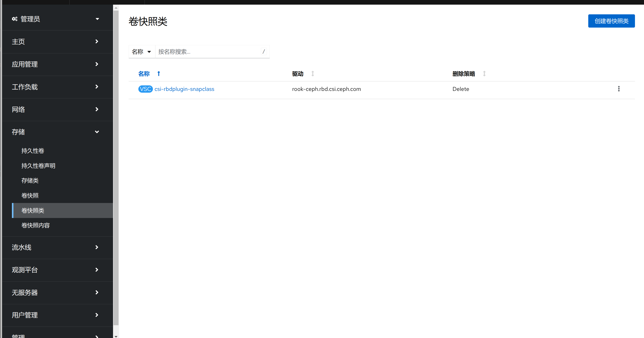The height and width of the screenshot is (338, 644).
Task: Click the 名称 column sort arrow
Action: point(158,74)
